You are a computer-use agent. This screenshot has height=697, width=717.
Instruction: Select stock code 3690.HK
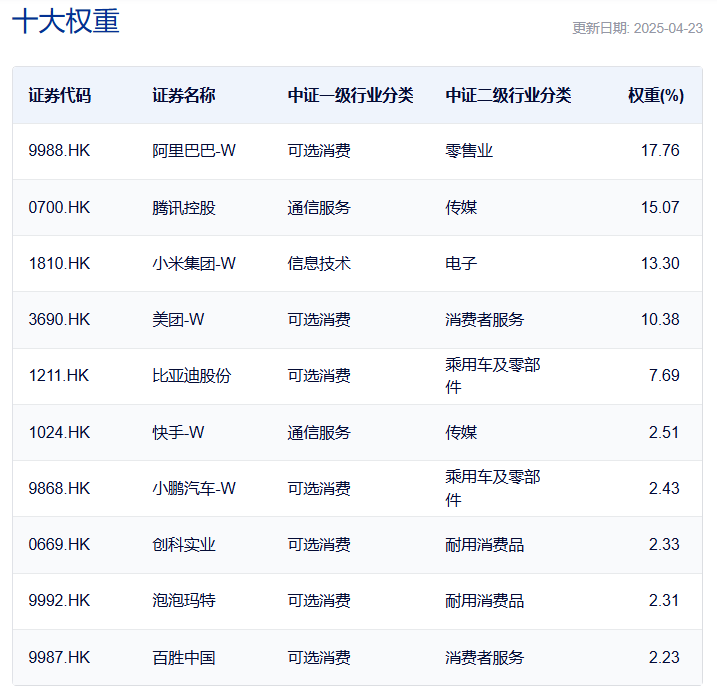click(59, 319)
